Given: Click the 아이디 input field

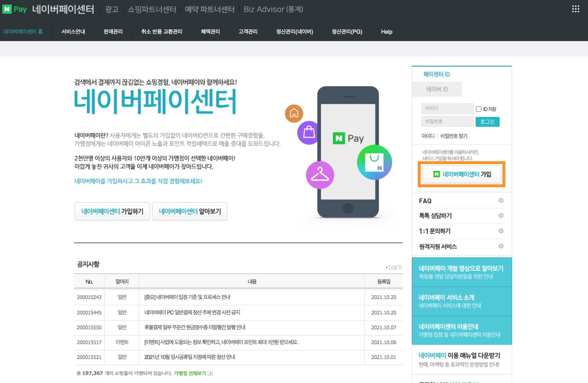Looking at the screenshot, I should [447, 108].
